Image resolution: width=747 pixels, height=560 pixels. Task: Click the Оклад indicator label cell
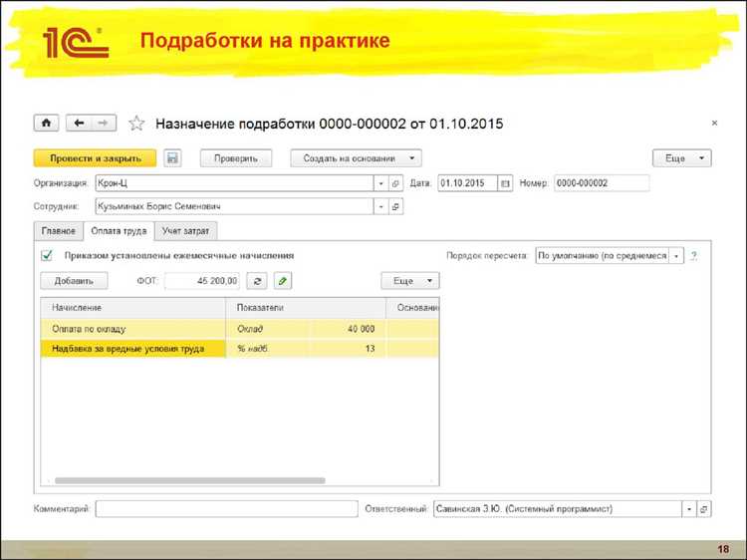coord(268,329)
